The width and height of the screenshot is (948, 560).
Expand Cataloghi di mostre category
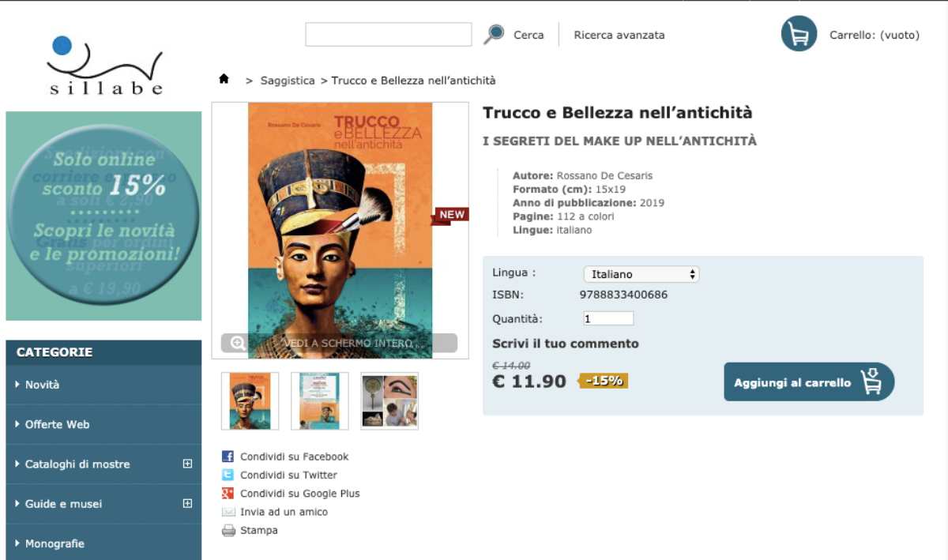click(x=187, y=464)
